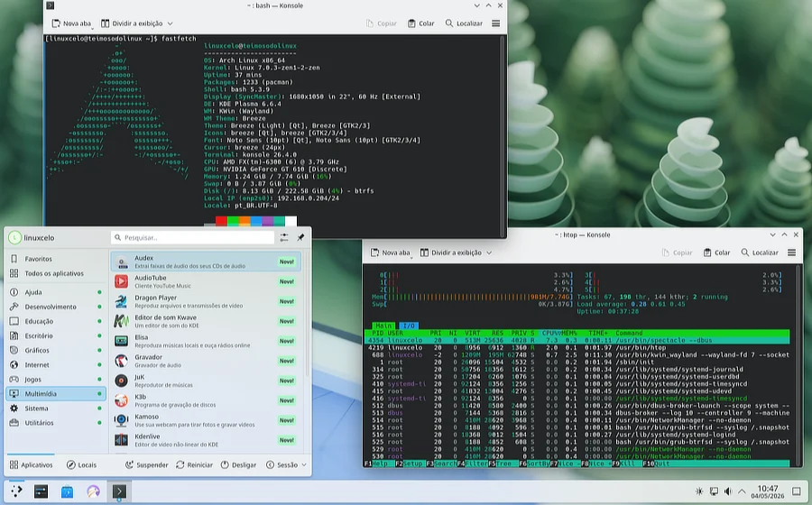This screenshot has height=505, width=812.
Task: Open the hamburger menu in the bash Konsole
Action: tap(495, 23)
